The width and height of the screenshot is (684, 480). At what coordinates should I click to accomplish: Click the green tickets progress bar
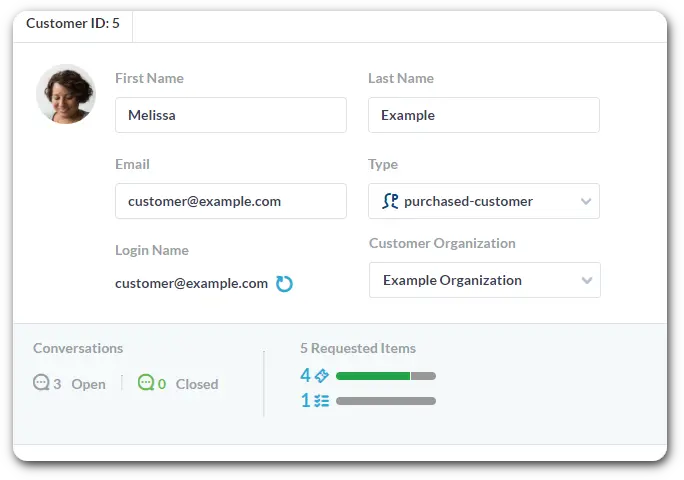(x=373, y=376)
